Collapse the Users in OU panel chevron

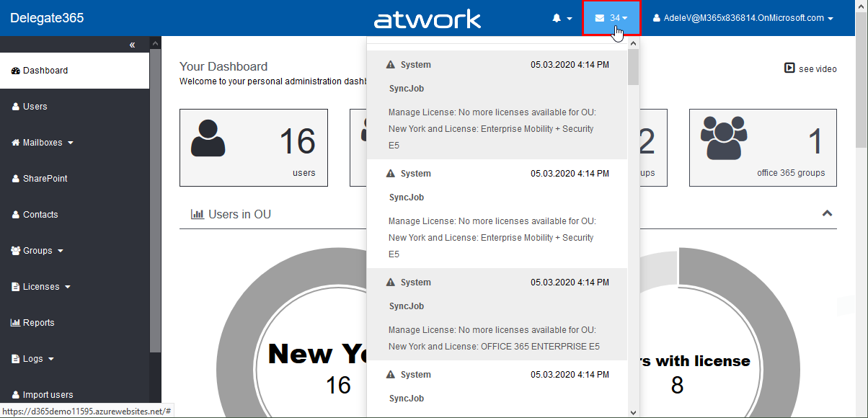828,213
